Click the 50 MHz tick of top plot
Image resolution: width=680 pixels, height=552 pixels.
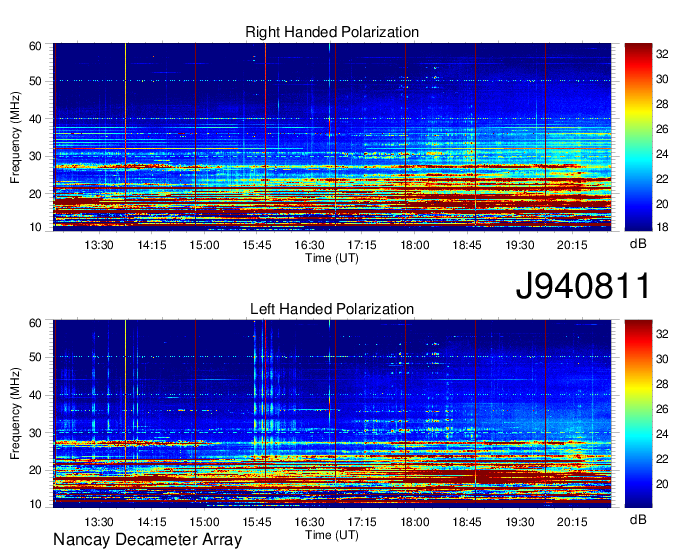(x=35, y=81)
